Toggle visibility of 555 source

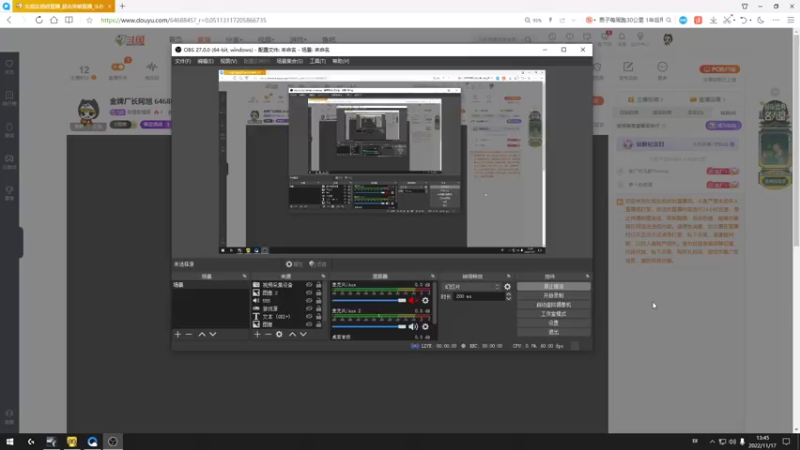[309, 301]
